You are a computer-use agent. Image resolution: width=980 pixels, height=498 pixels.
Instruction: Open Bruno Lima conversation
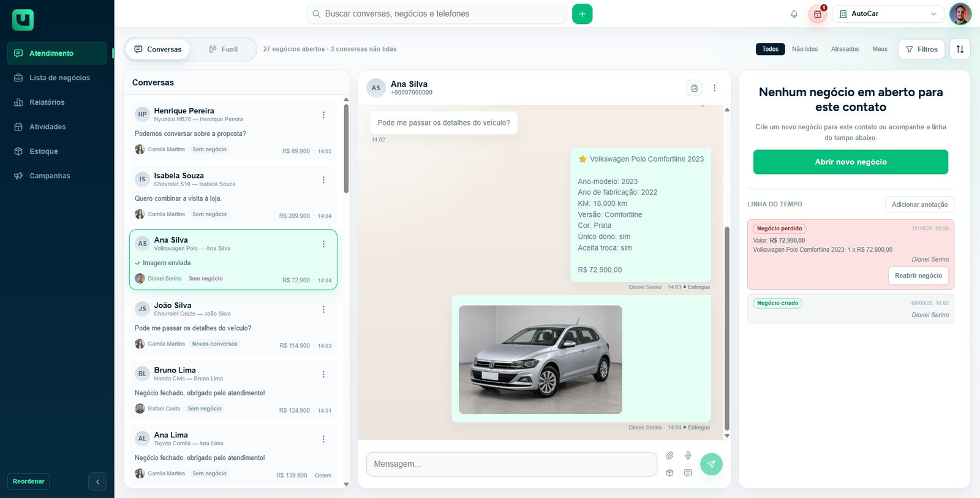tap(233, 390)
